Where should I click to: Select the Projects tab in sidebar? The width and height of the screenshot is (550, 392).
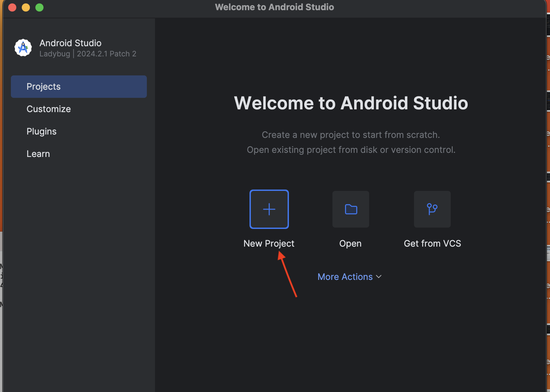79,87
